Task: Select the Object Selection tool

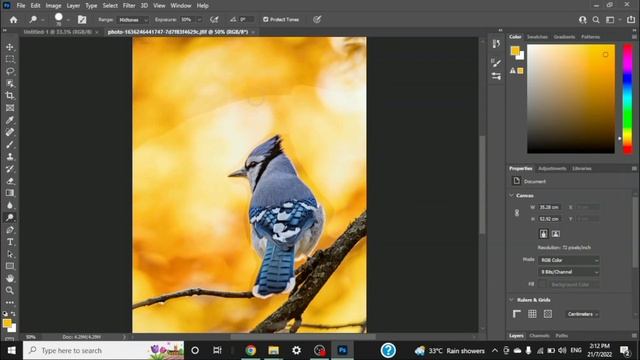Action: (10, 84)
